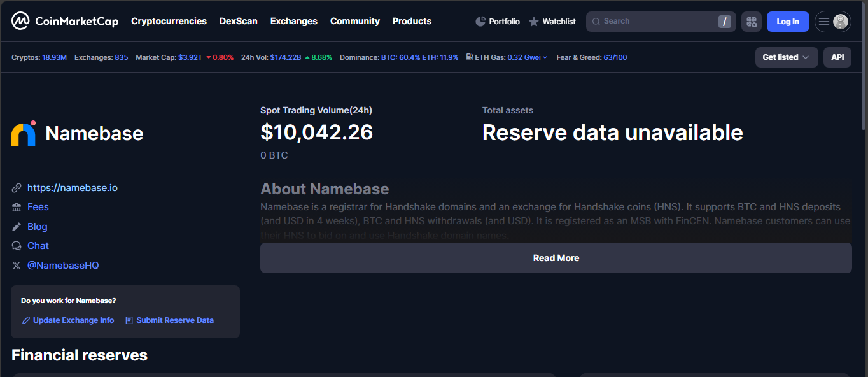
Task: Click the Log In button
Action: click(788, 22)
